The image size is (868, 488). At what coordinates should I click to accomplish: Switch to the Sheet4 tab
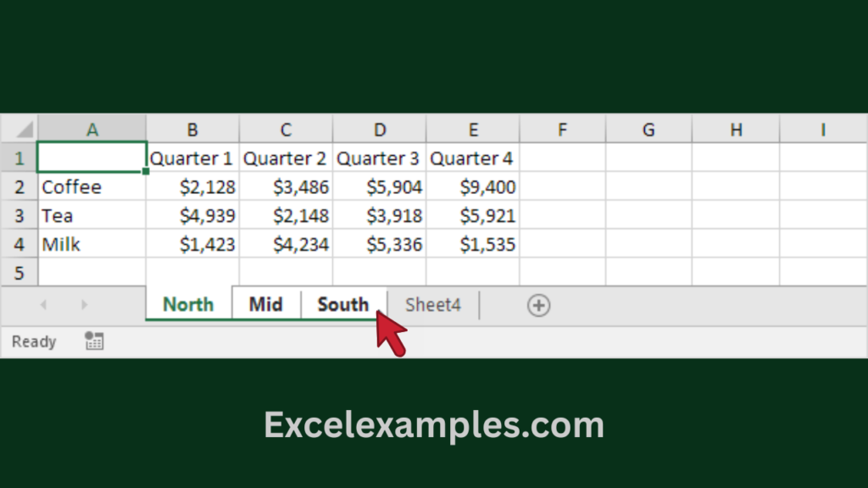(432, 305)
